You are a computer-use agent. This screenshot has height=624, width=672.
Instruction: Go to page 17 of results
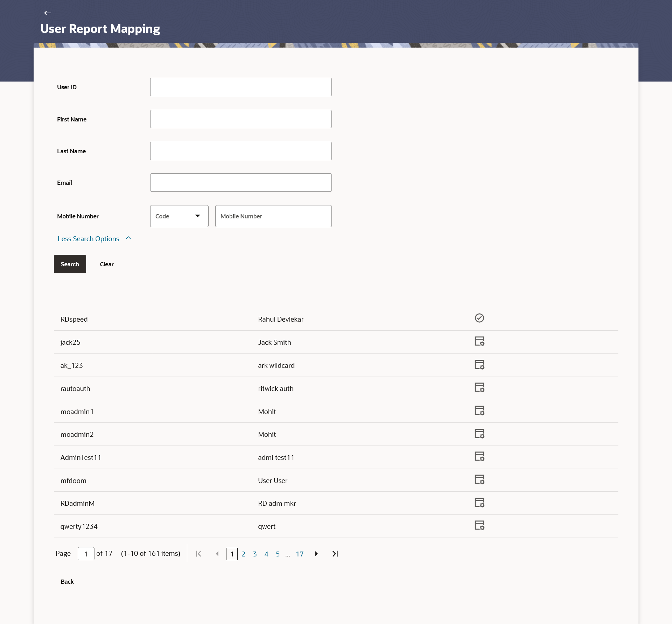(300, 554)
